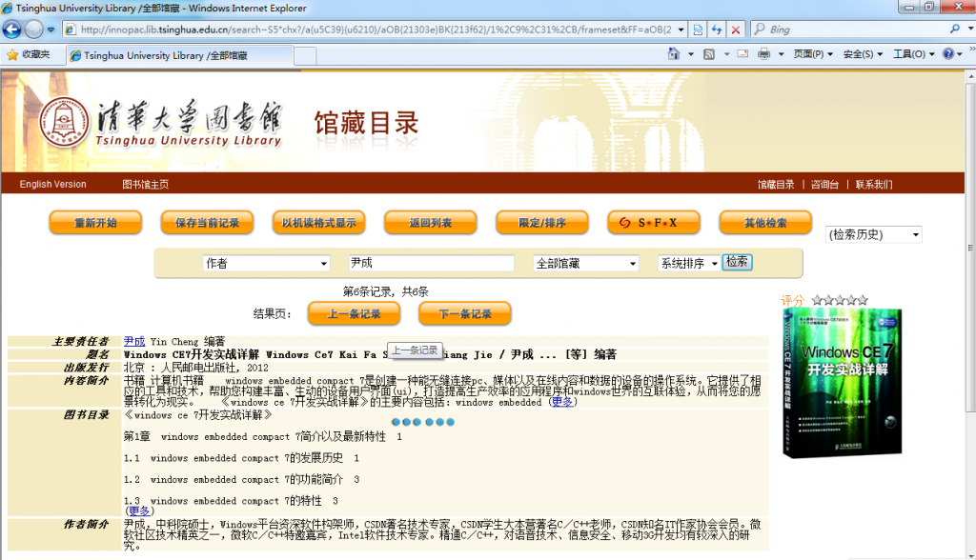This screenshot has width=976, height=560.
Task: Click the 返回列表 button
Action: click(430, 223)
